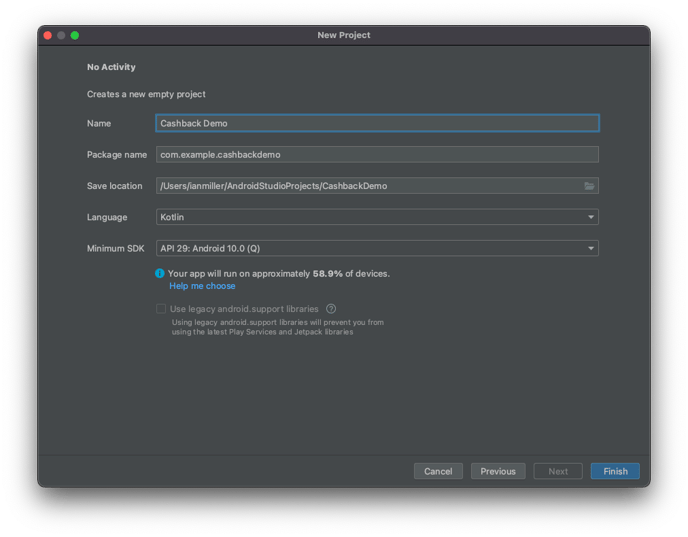Click the arrow at the Minimum SDK combo box end
688x537 pixels.
coord(591,248)
